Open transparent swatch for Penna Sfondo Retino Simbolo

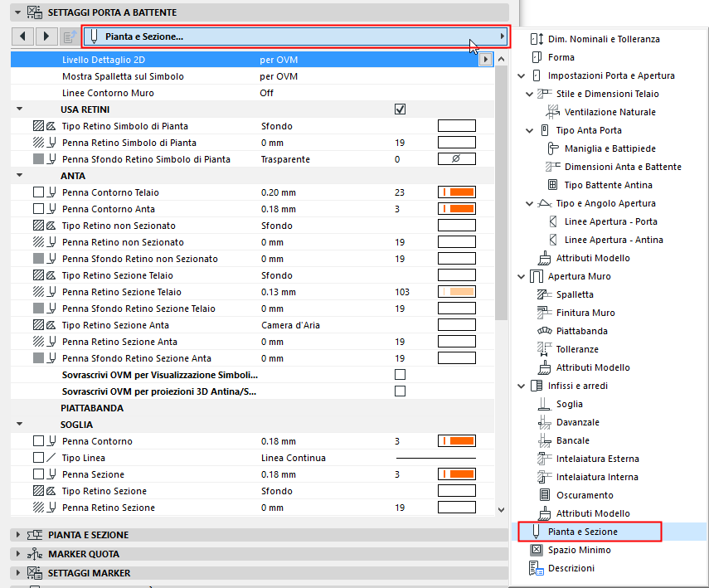point(457,158)
